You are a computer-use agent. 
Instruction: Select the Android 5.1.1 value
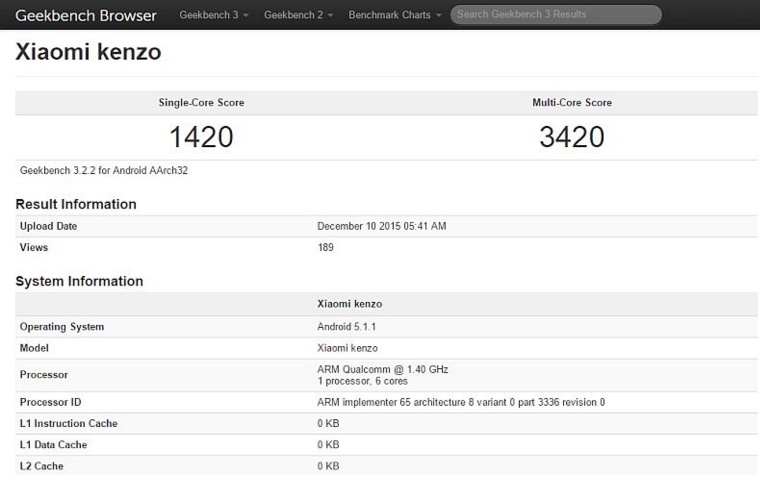[347, 327]
